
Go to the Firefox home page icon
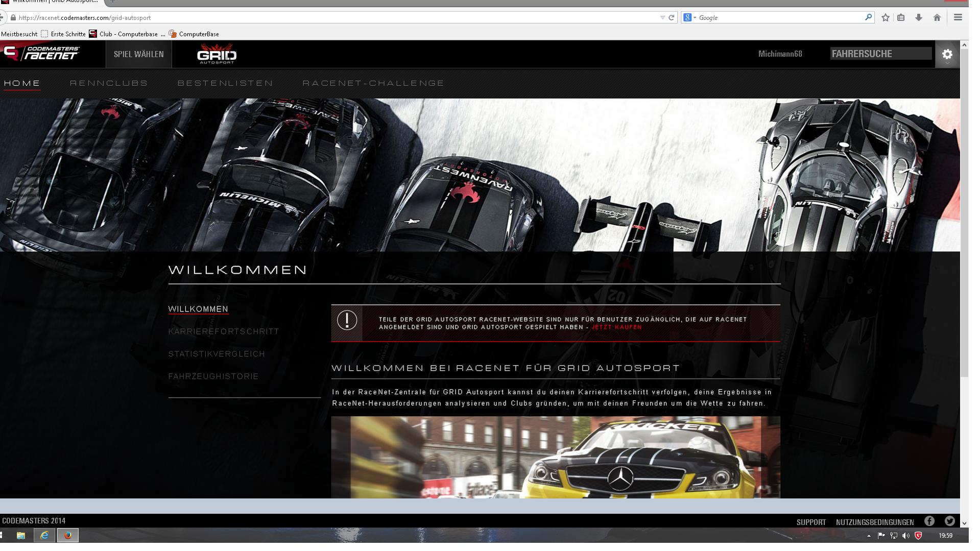(937, 17)
